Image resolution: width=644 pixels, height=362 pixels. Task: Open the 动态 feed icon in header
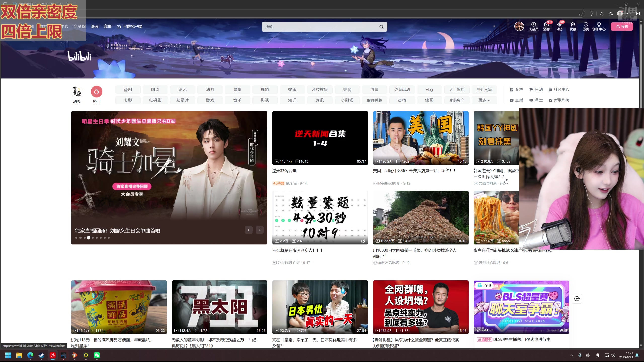tap(559, 26)
